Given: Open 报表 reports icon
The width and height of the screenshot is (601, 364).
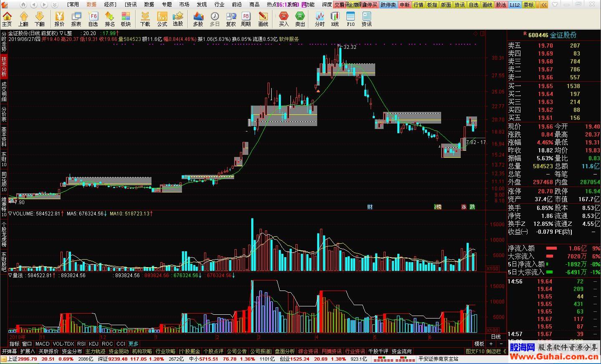Looking at the screenshot, I should coord(76,19).
